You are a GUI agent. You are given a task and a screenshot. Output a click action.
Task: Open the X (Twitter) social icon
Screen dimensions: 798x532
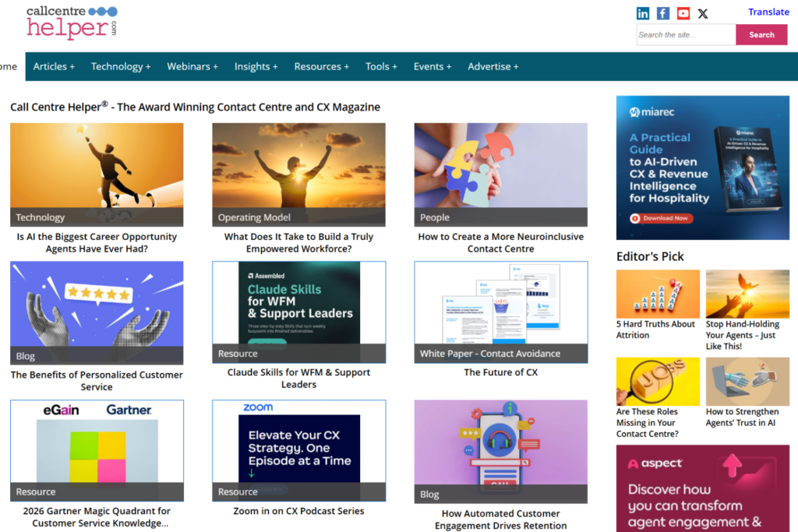pyautogui.click(x=703, y=14)
